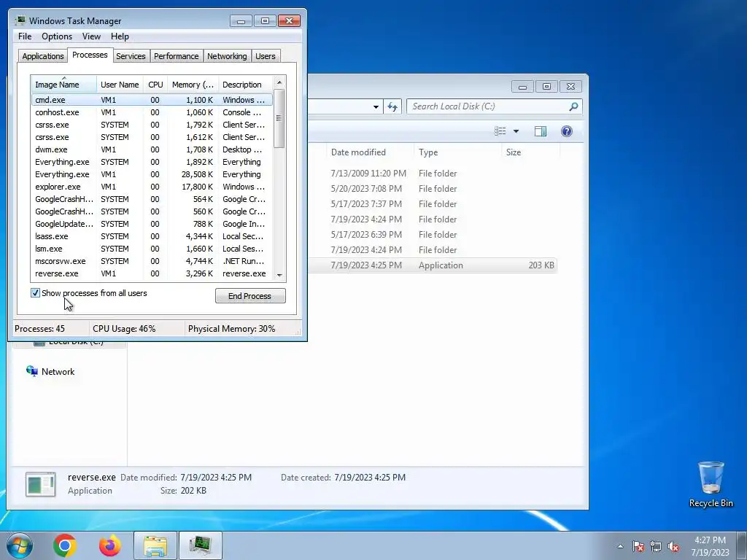
Task: Select the dwm.exe process row
Action: click(152, 149)
